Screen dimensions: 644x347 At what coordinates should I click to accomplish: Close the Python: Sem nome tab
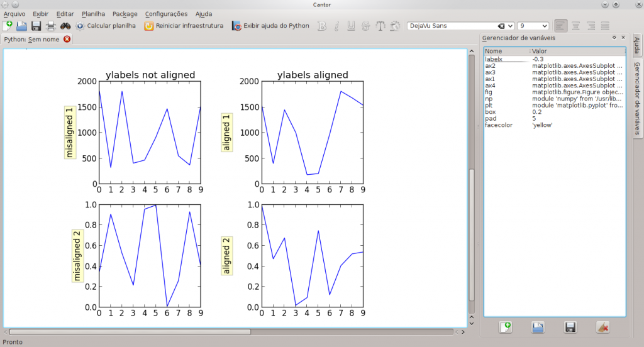pyautogui.click(x=67, y=39)
